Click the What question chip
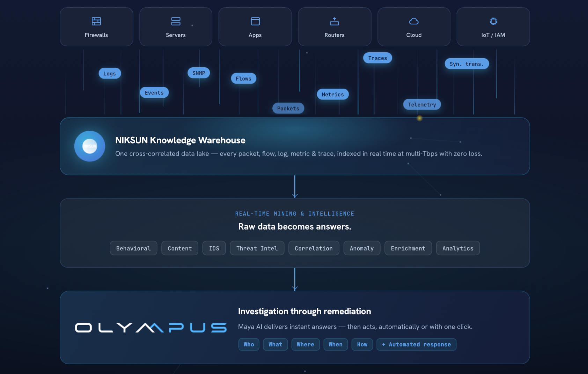 [x=275, y=344]
